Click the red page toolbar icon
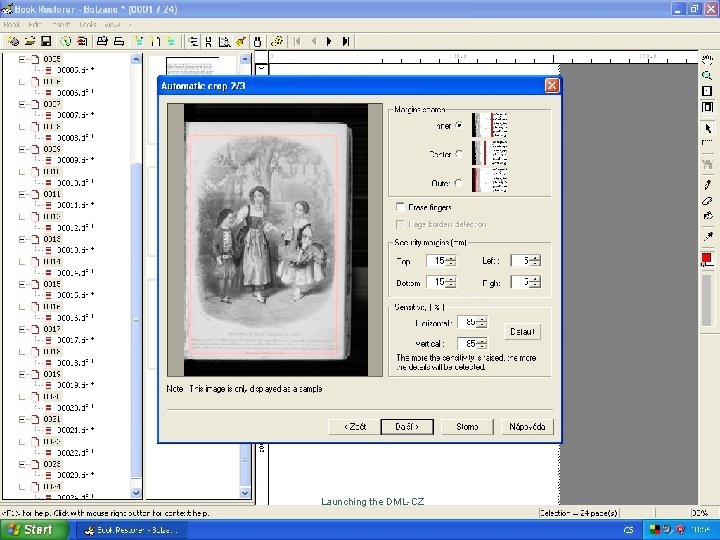Screen dimensions: 720x540 (82, 41)
